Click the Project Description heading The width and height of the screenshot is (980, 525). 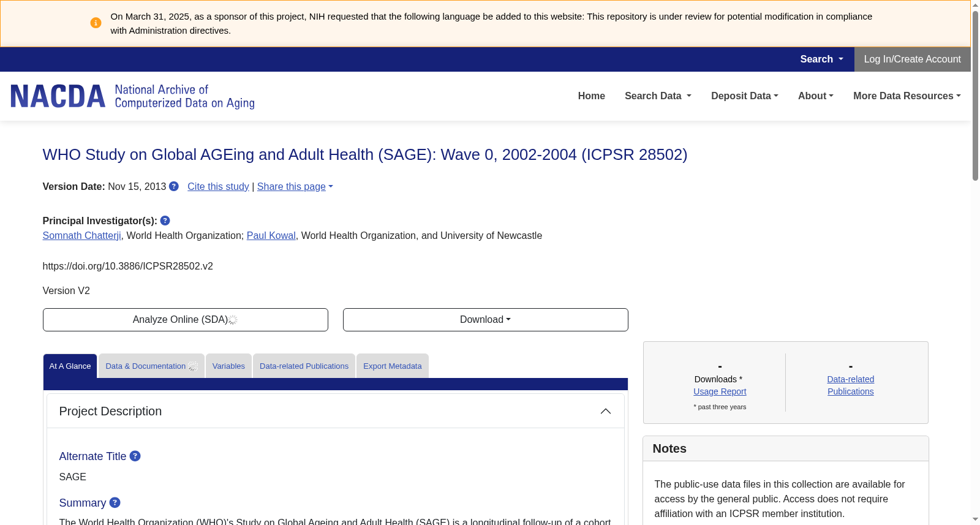click(110, 411)
